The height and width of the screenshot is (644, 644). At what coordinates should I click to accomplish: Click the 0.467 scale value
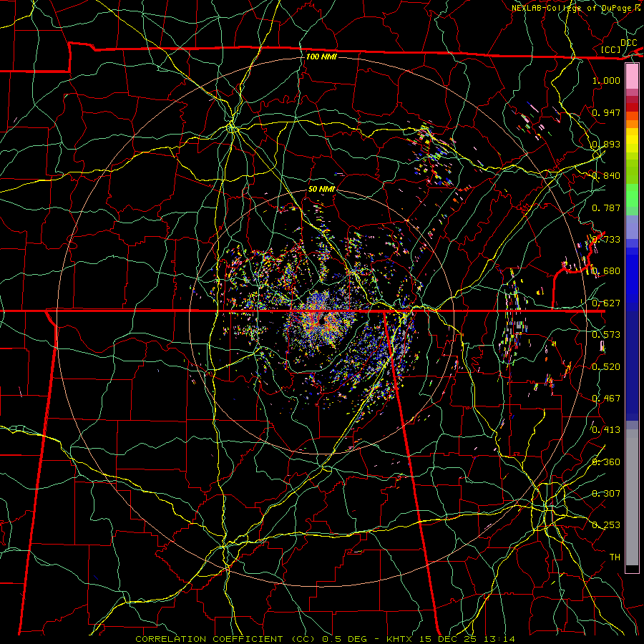pos(606,399)
